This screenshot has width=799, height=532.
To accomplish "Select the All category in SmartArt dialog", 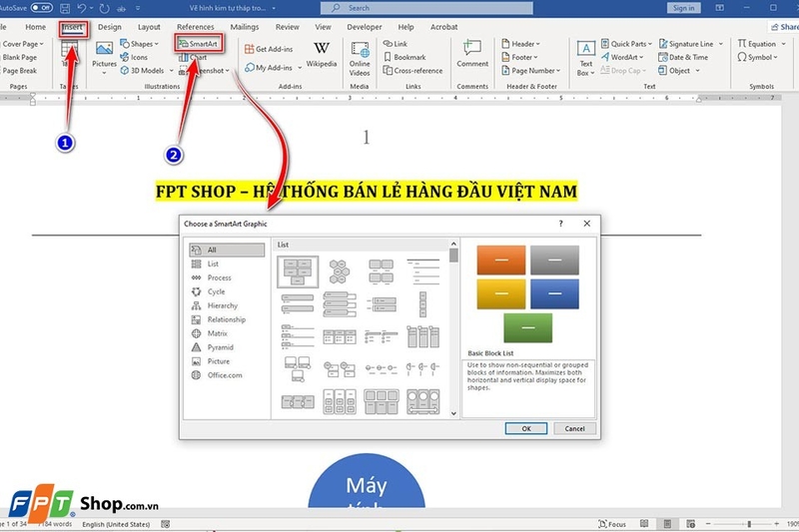I will pos(227,250).
